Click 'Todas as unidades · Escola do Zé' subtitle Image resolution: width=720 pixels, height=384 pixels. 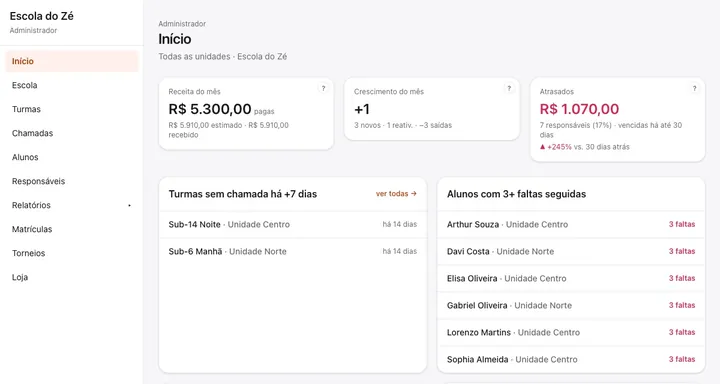[x=223, y=56]
